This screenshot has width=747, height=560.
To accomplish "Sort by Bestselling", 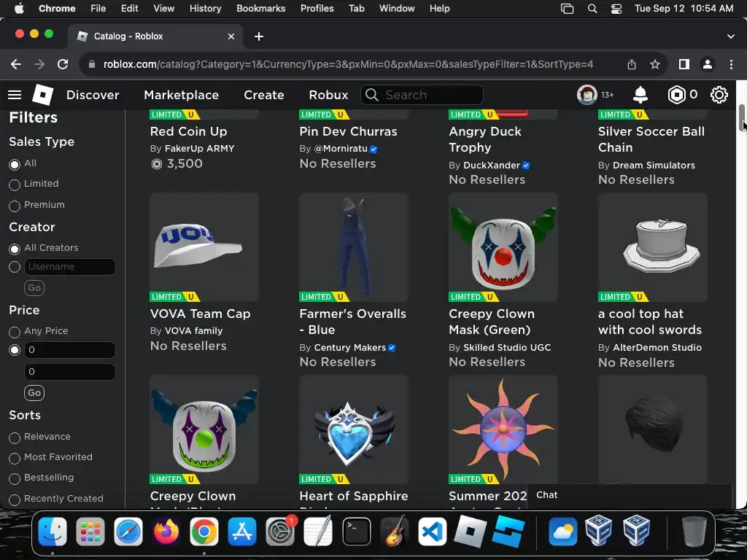I will point(15,478).
